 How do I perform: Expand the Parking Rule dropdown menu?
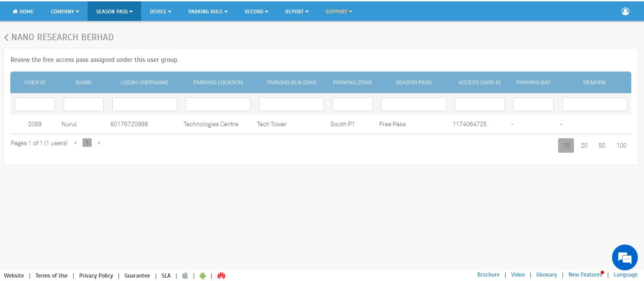208,11
